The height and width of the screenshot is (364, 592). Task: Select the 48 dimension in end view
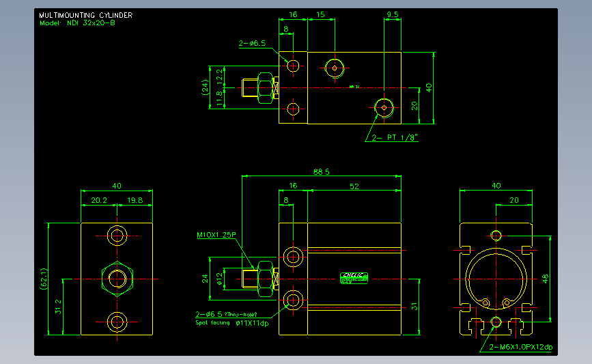[x=545, y=279]
